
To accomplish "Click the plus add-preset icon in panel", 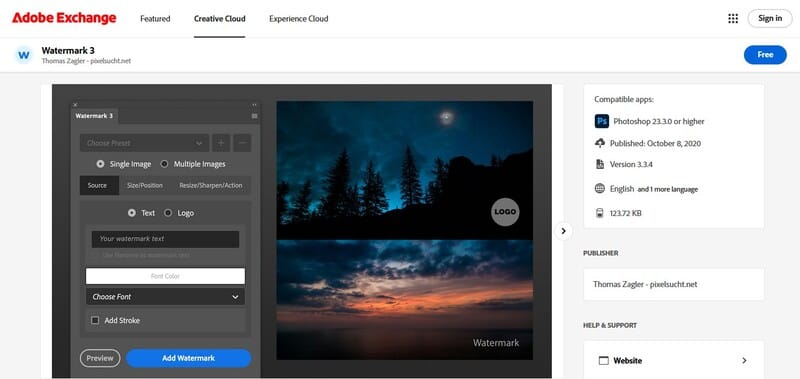I will point(221,143).
